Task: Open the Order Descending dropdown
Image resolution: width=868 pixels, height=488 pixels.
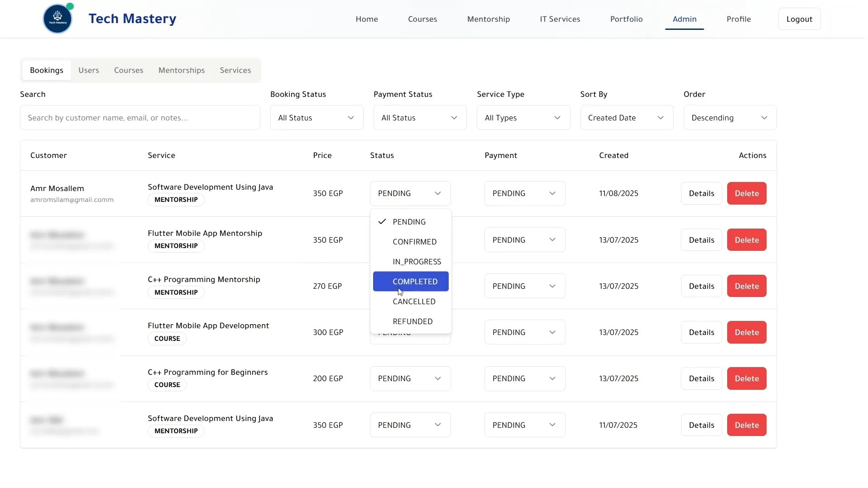Action: 730,118
